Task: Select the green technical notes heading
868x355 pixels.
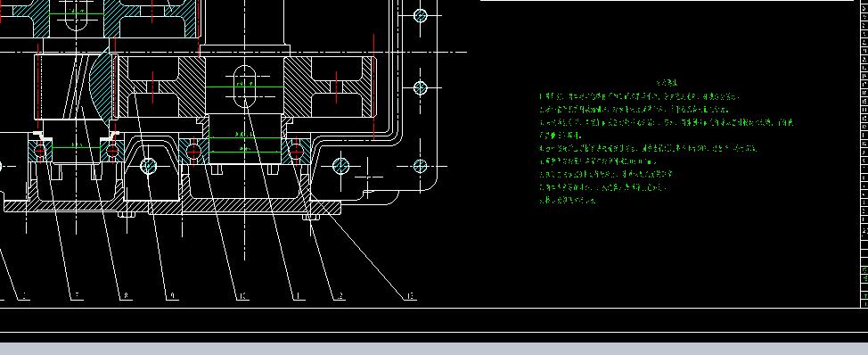Action: (667, 83)
